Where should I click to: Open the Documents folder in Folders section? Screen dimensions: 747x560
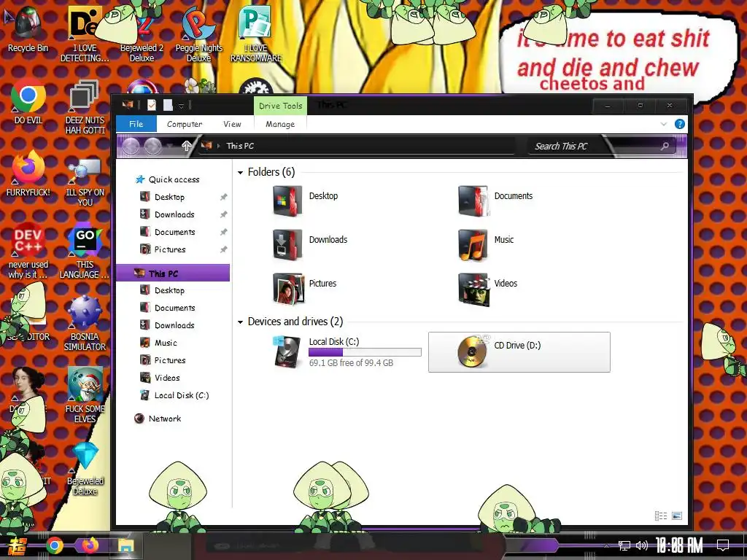495,201
